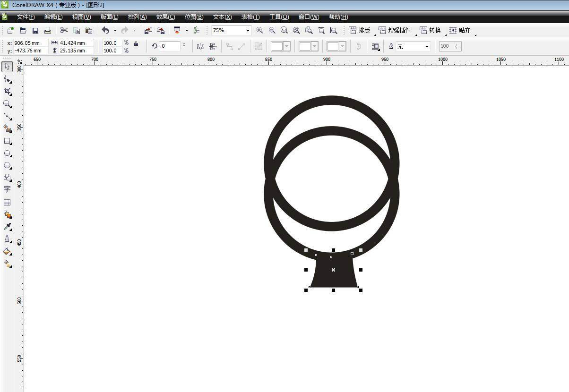The image size is (569, 392).
Task: Open the 排列(A) menu
Action: click(137, 17)
